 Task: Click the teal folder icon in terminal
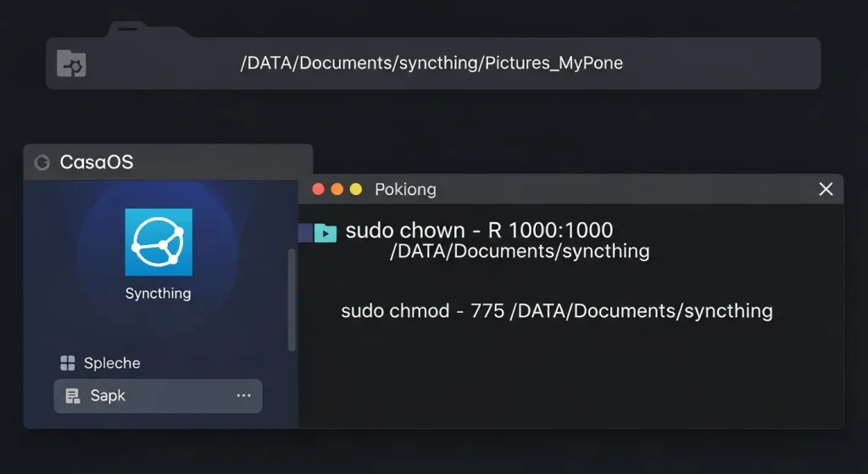coord(325,232)
